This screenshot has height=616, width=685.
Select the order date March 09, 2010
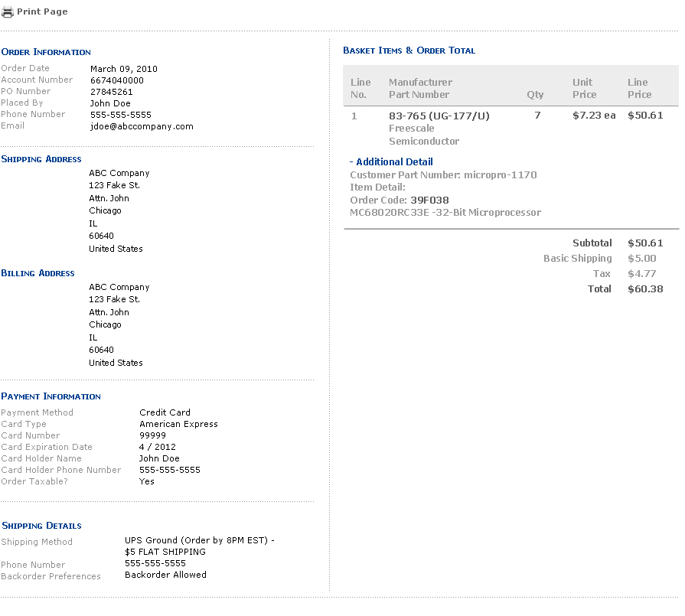(124, 69)
